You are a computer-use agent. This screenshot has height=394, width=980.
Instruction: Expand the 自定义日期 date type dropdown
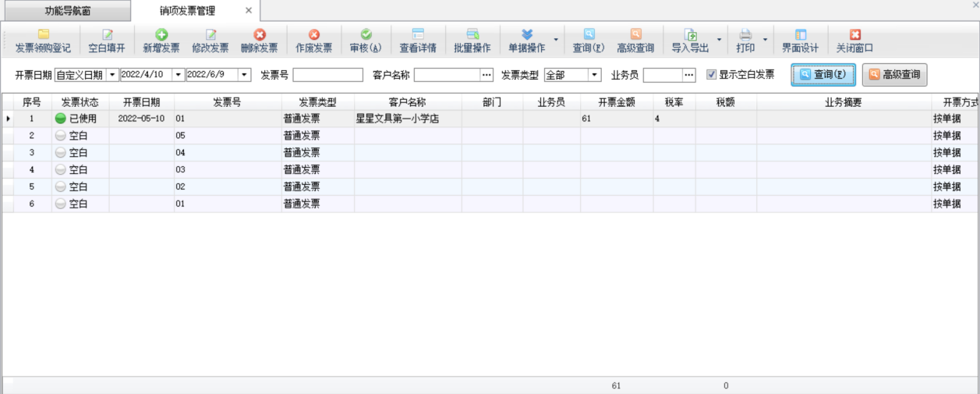click(x=112, y=75)
